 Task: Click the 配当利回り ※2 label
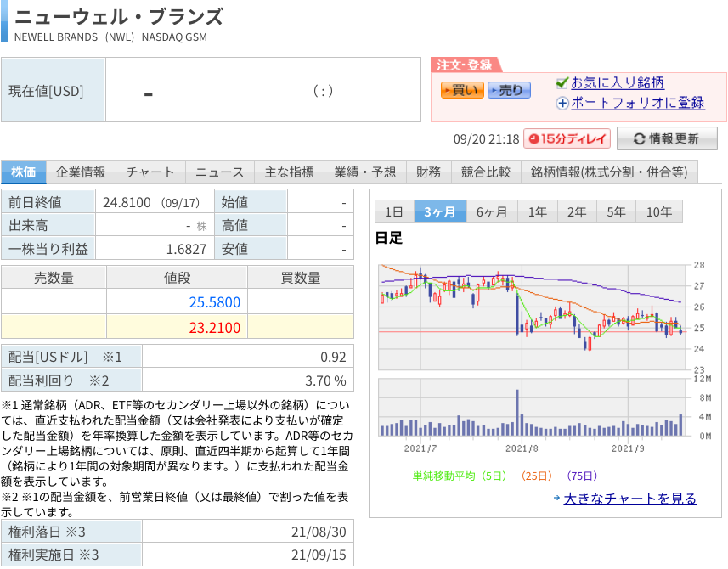pyautogui.click(x=59, y=381)
